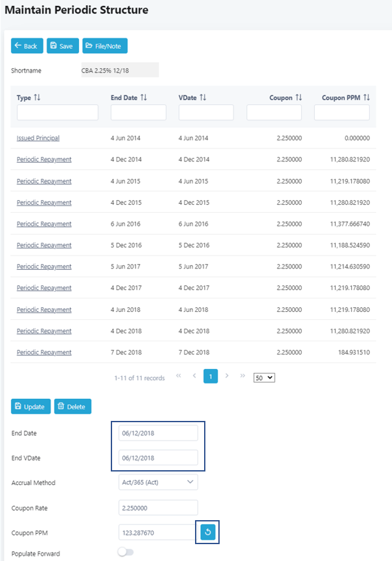Select page 1 in pagination
This screenshot has width=392, height=561.
click(x=211, y=376)
